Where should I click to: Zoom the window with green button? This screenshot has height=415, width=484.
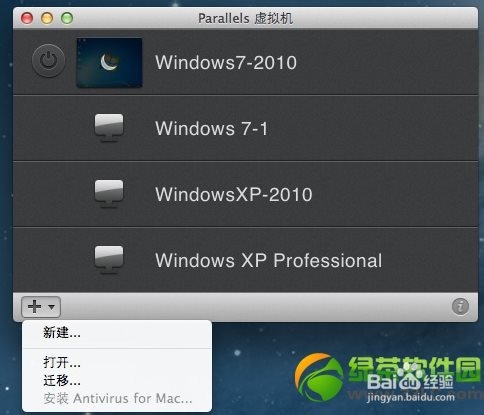[67, 18]
